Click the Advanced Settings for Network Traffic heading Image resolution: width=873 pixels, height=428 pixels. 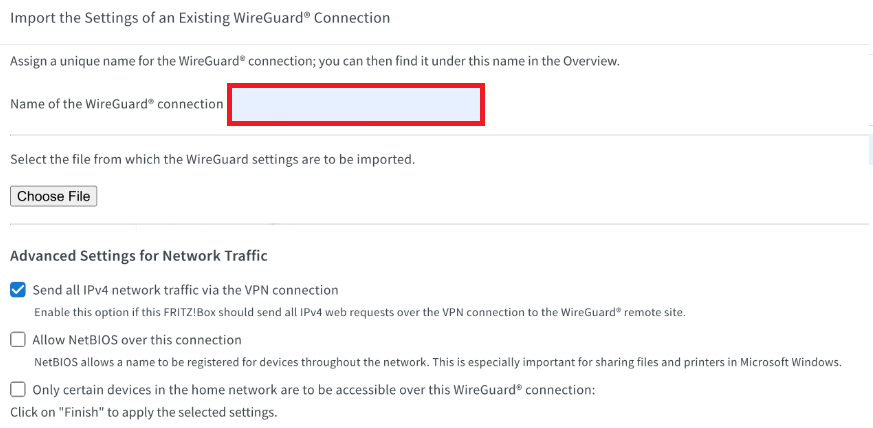coord(138,256)
